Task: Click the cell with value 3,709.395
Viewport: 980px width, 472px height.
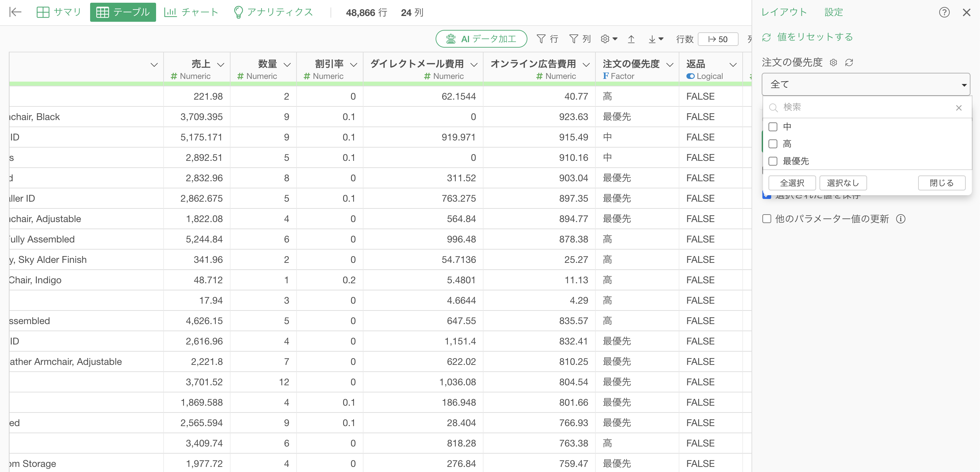Action: (x=197, y=117)
